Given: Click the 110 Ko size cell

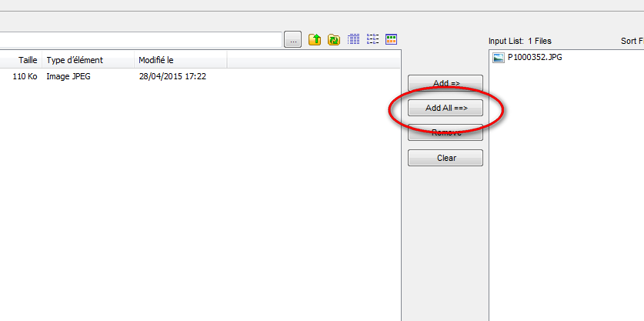Looking at the screenshot, I should pyautogui.click(x=25, y=76).
